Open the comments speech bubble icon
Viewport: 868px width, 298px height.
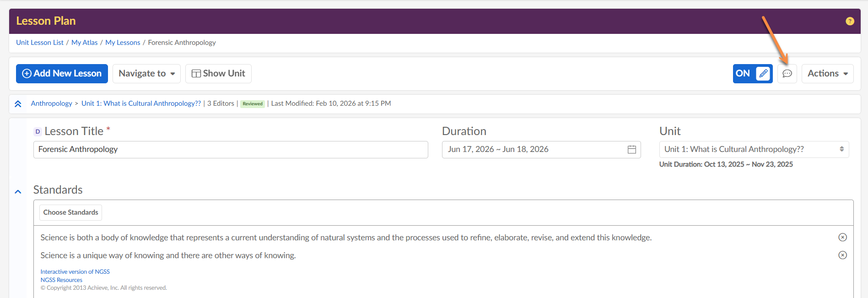click(x=787, y=74)
